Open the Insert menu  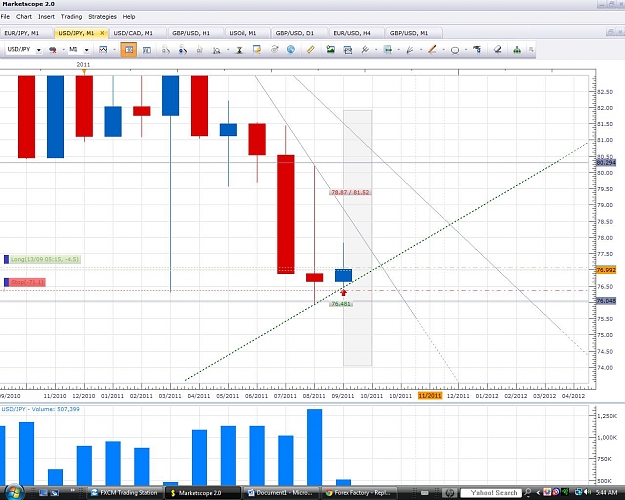(x=46, y=17)
